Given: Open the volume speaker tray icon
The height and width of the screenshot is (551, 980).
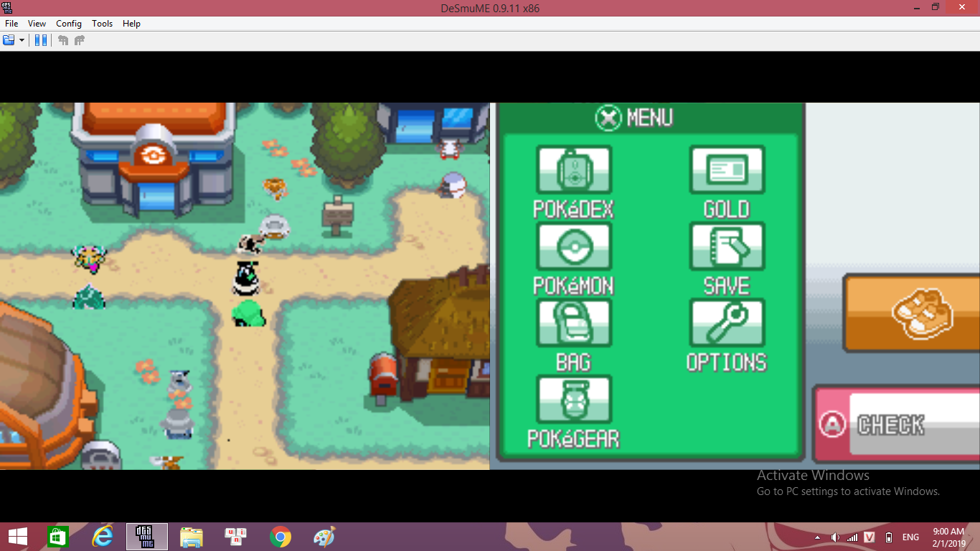Looking at the screenshot, I should [x=835, y=537].
